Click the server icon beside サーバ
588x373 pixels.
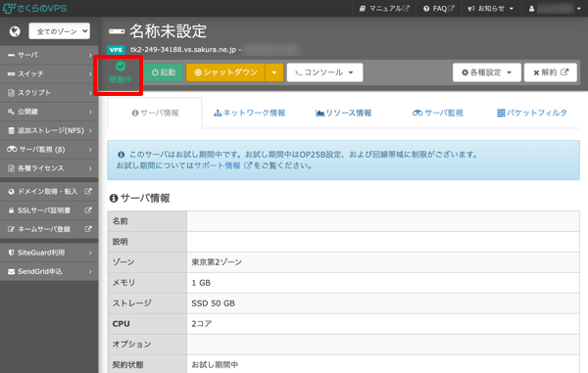coord(11,55)
